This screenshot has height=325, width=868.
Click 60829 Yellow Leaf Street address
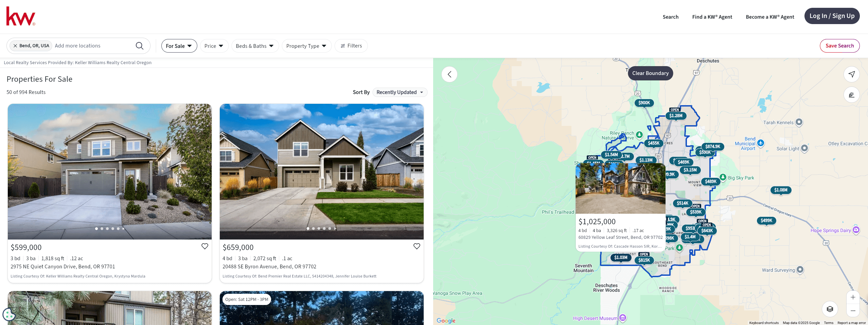[x=620, y=237]
